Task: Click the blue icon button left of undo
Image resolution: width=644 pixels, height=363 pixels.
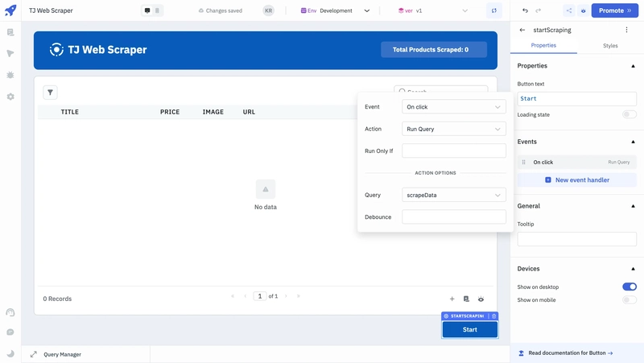Action: (494, 10)
